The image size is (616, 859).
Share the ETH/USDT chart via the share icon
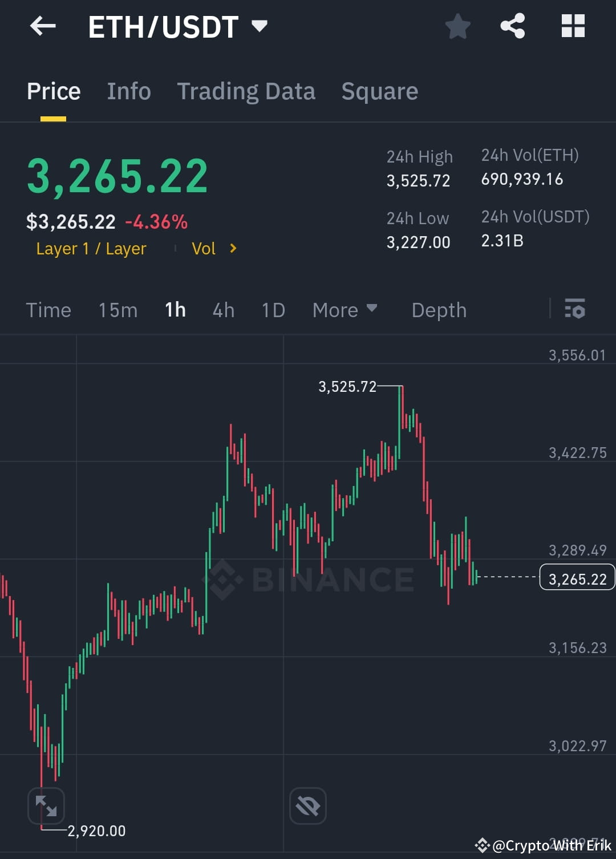click(512, 26)
